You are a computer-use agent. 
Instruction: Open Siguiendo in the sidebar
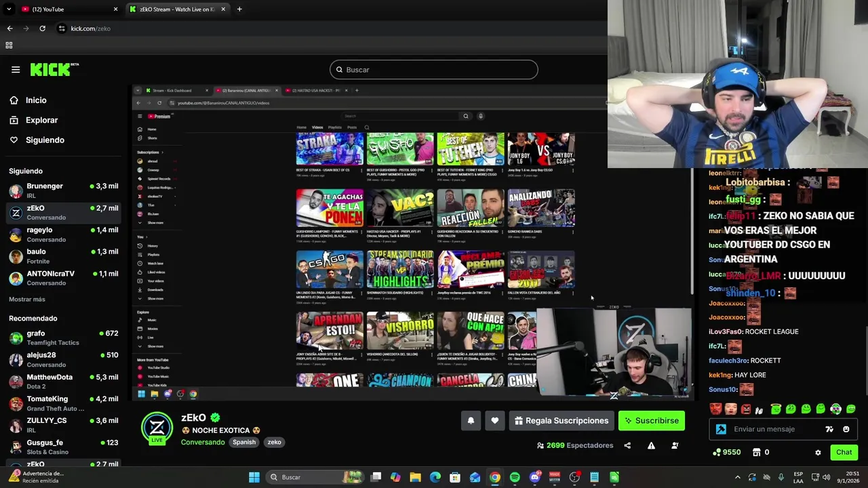[x=45, y=140]
